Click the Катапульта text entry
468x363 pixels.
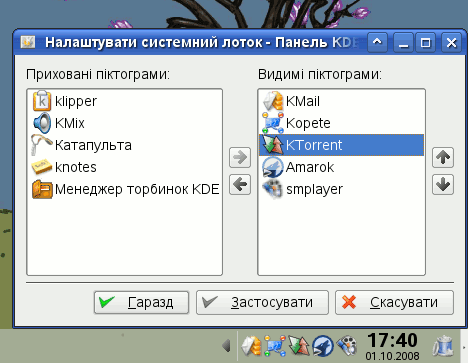(x=93, y=145)
